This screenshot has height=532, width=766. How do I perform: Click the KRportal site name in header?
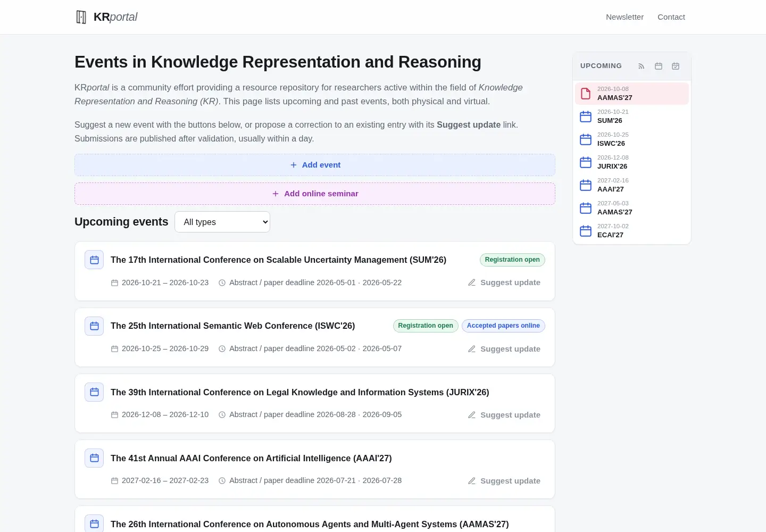[115, 17]
